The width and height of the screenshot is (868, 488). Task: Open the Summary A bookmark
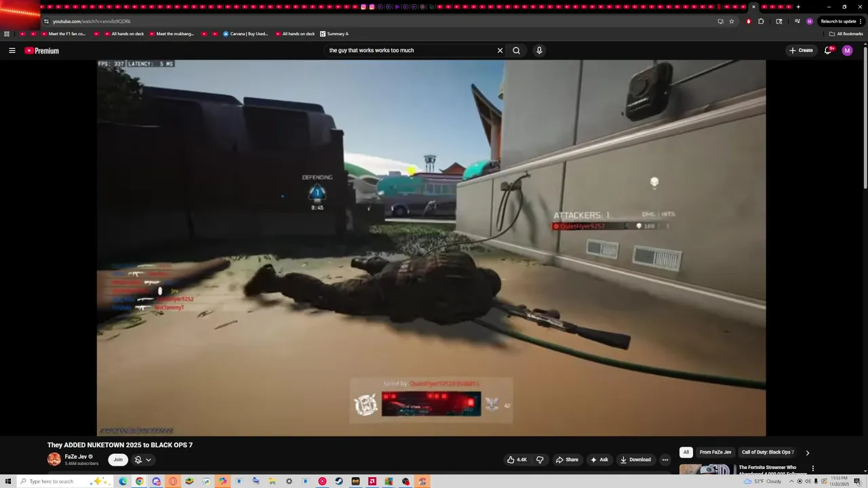334,34
